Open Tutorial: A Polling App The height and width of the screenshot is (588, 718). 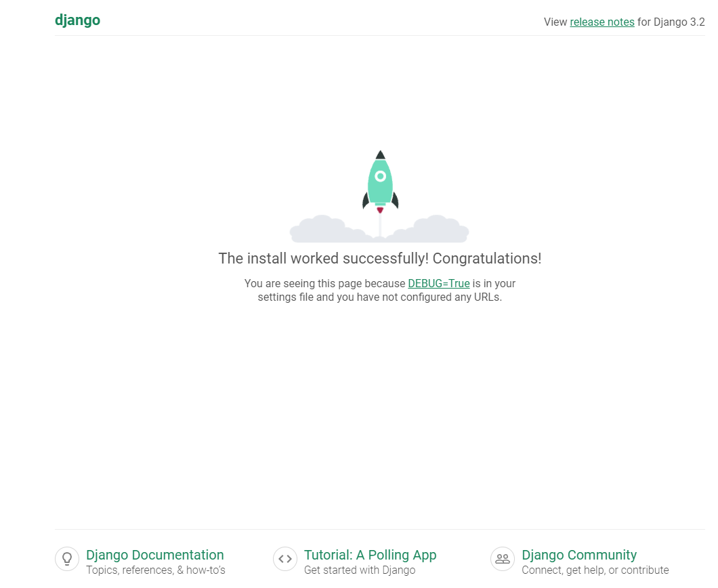point(370,555)
